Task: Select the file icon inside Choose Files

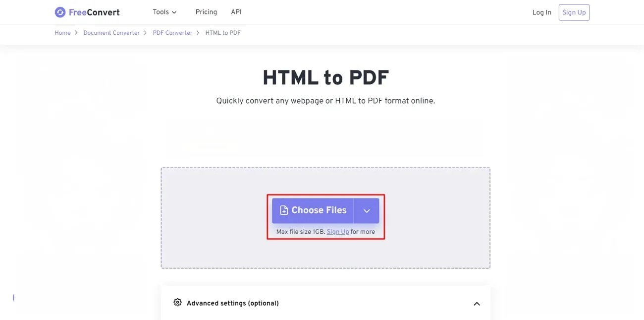Action: tap(283, 210)
